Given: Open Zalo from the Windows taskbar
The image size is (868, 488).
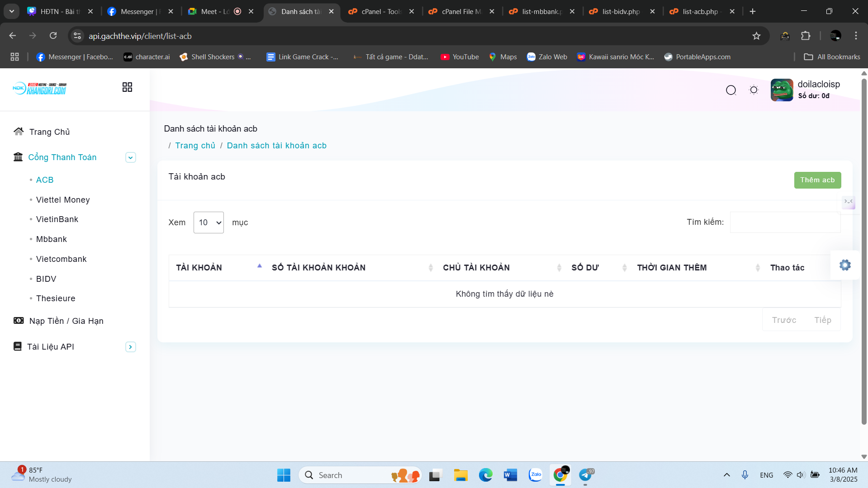Looking at the screenshot, I should [536, 475].
